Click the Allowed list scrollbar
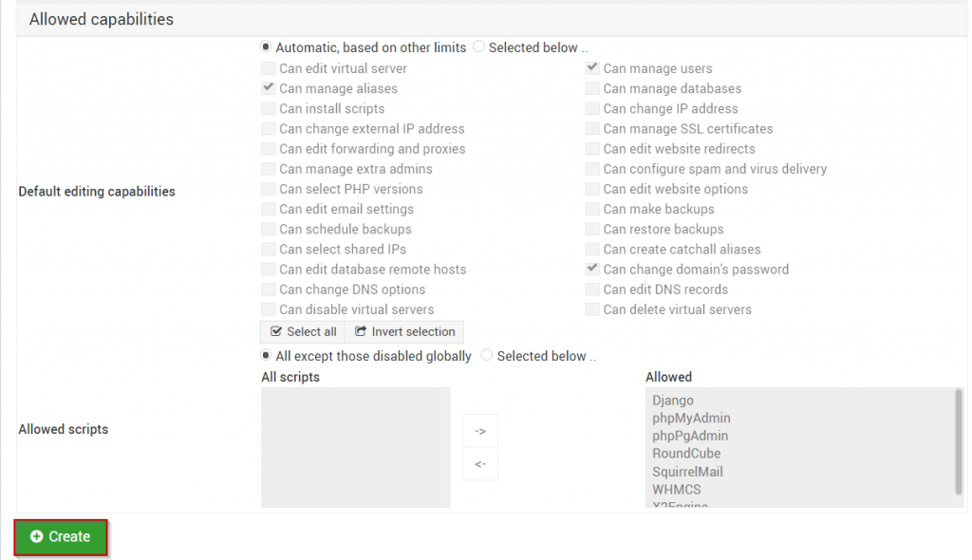972x560 pixels. pyautogui.click(x=959, y=441)
